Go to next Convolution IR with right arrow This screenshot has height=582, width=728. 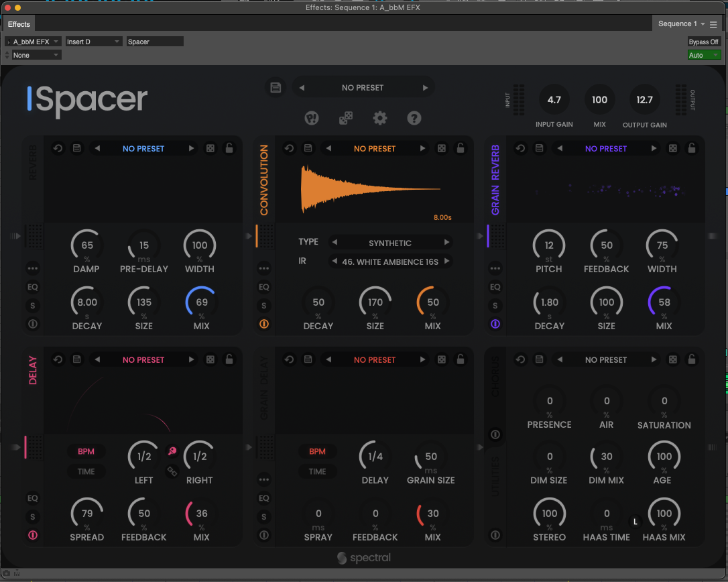point(446,261)
